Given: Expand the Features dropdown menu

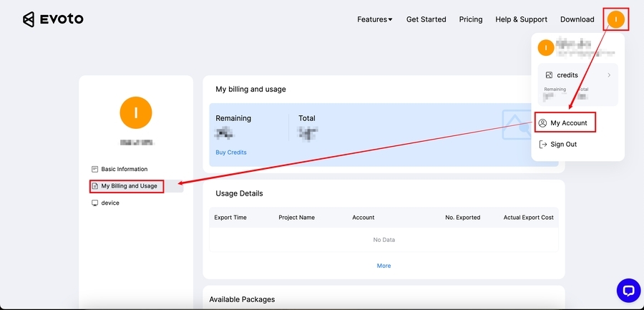Looking at the screenshot, I should [x=374, y=19].
